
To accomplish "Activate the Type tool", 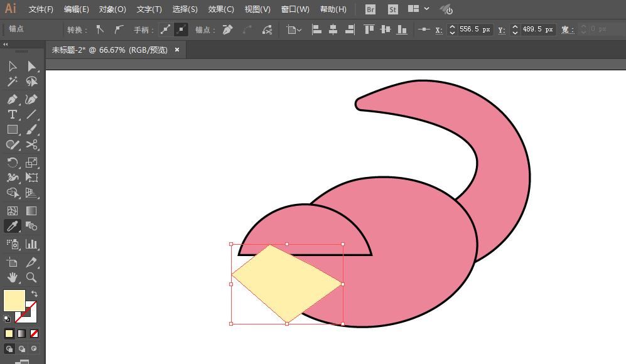I will pos(13,115).
